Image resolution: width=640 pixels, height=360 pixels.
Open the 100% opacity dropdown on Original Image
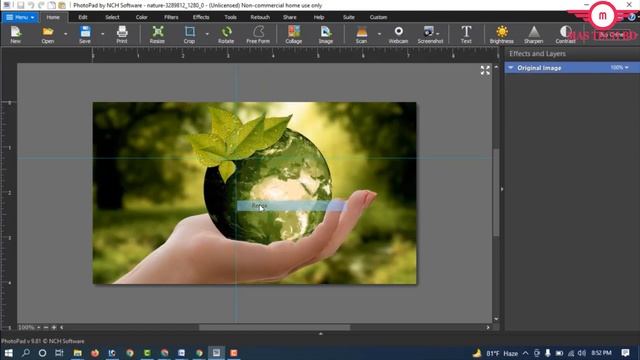[x=619, y=68]
